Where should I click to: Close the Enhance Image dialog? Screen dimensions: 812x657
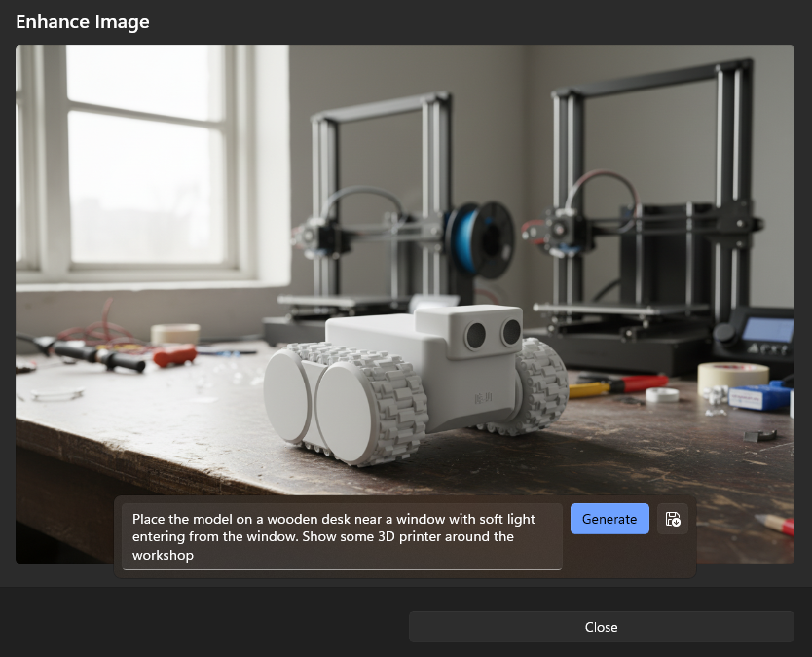pos(601,627)
